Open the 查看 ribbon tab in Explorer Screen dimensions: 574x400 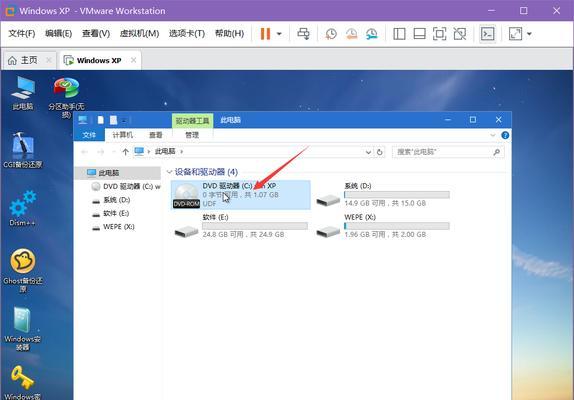point(156,135)
